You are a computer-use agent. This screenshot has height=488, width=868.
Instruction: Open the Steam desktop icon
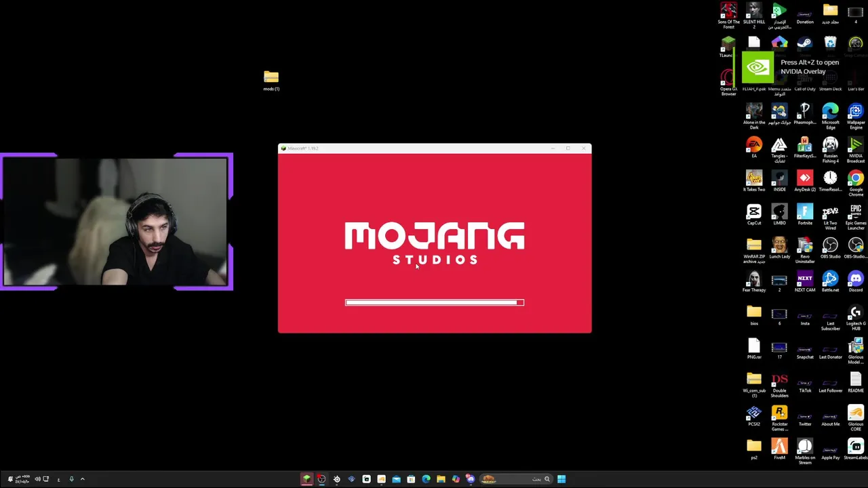tap(805, 45)
